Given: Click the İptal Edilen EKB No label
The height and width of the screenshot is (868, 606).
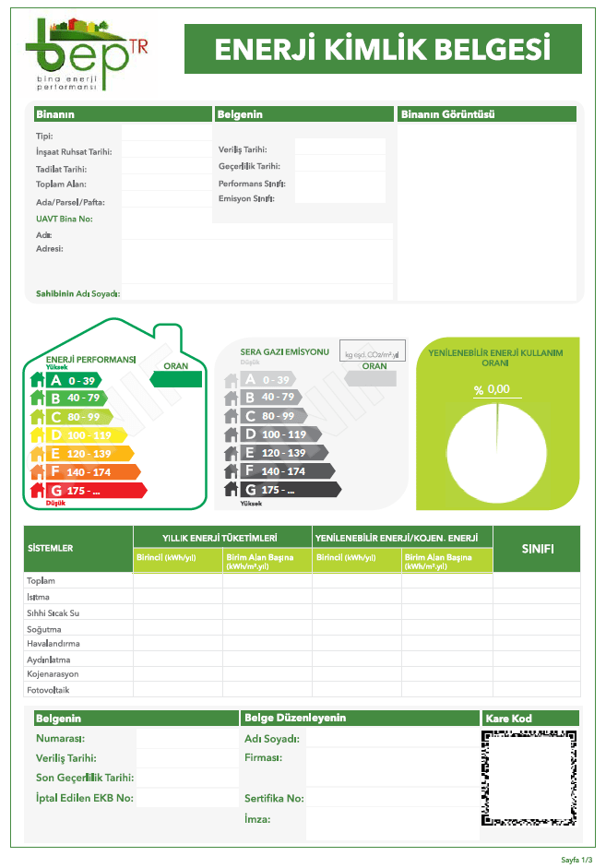Looking at the screenshot, I should [85, 798].
